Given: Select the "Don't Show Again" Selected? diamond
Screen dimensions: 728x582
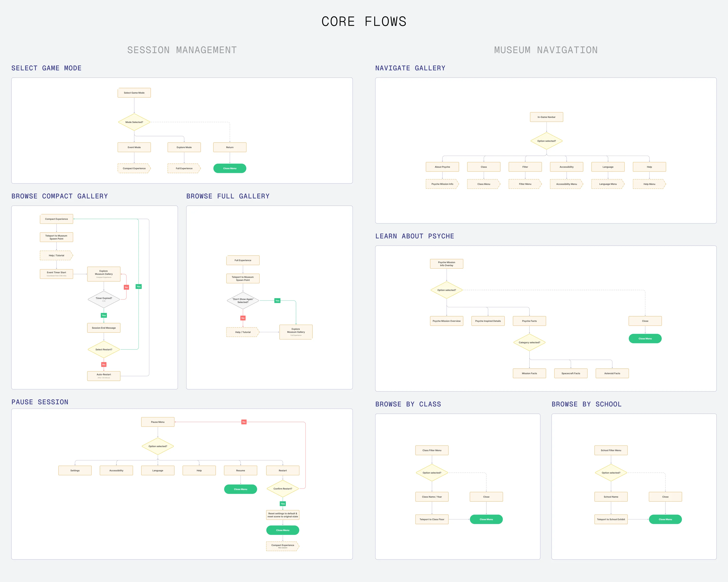Looking at the screenshot, I should tap(243, 301).
